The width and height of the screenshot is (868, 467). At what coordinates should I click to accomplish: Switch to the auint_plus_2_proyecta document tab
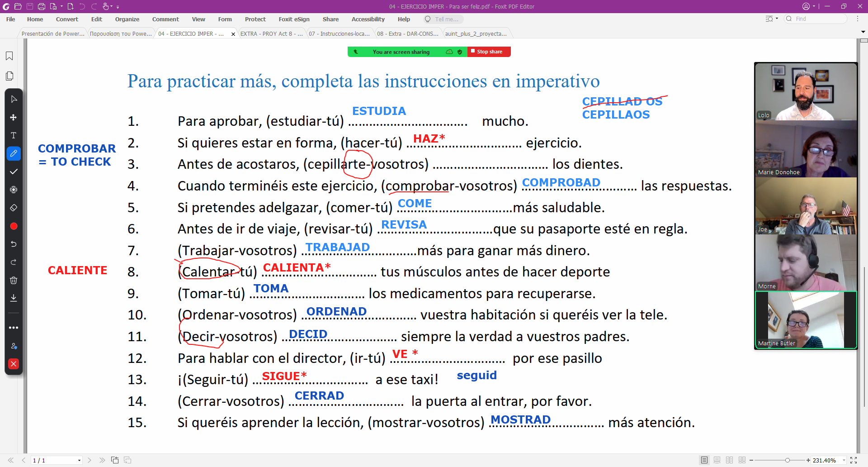[476, 33]
